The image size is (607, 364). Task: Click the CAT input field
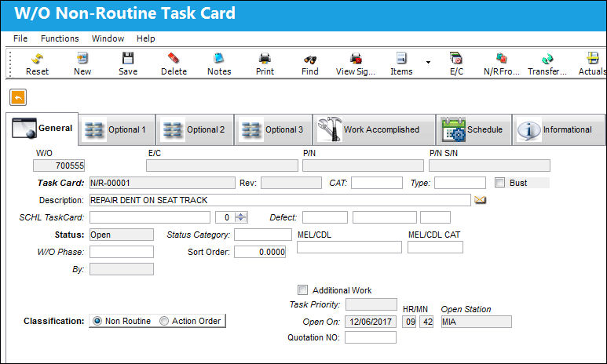(377, 183)
